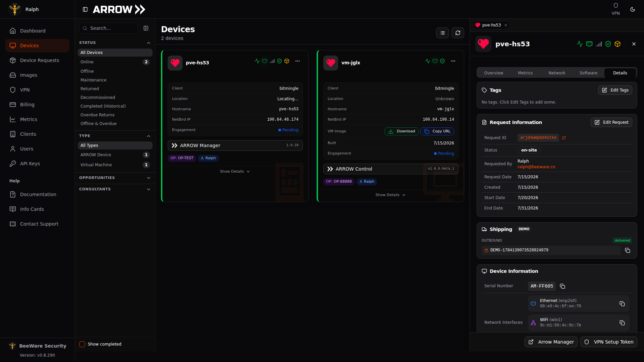
Task: Focus the Search input field
Action: 109,28
